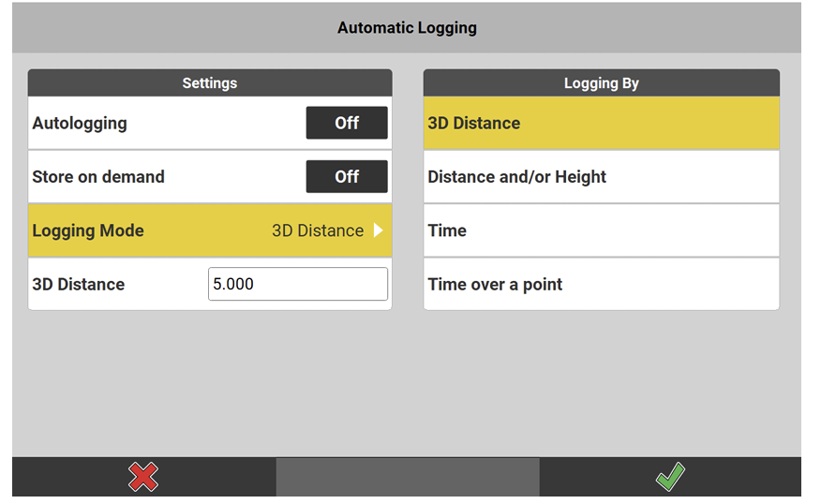Click the Automatic Logging title bar
The width and height of the screenshot is (821, 504).
(x=407, y=28)
